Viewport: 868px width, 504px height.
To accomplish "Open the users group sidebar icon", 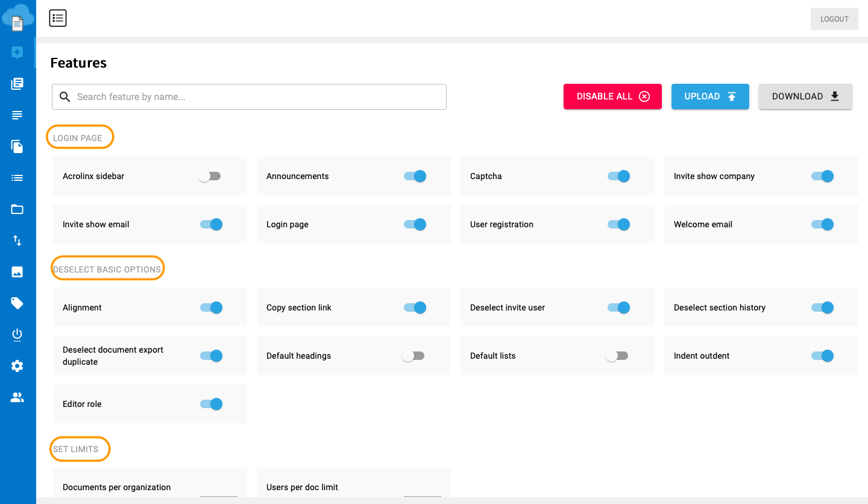I will (x=17, y=397).
